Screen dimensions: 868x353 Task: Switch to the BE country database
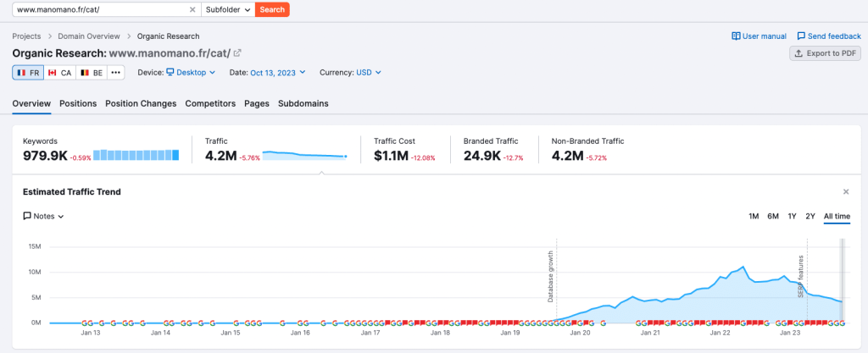92,73
